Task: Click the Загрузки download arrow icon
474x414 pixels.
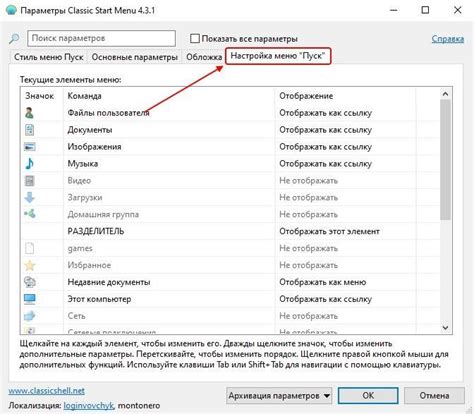Action: [29, 197]
